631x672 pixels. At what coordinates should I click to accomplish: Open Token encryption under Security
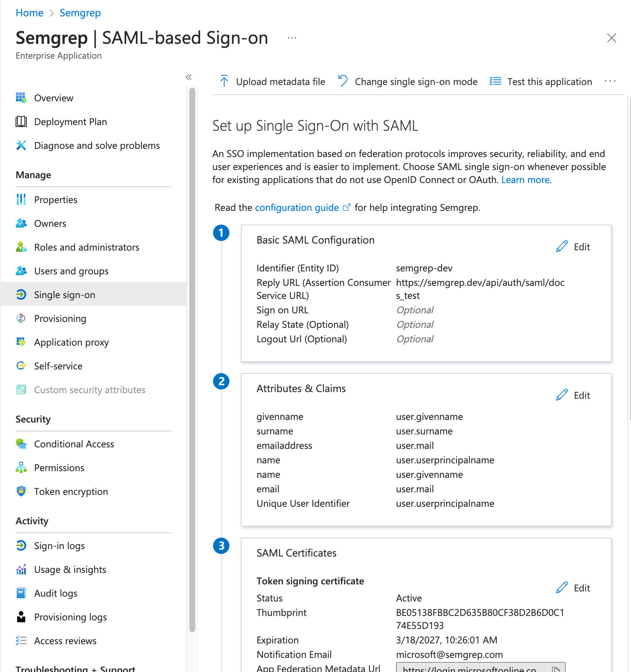[71, 491]
